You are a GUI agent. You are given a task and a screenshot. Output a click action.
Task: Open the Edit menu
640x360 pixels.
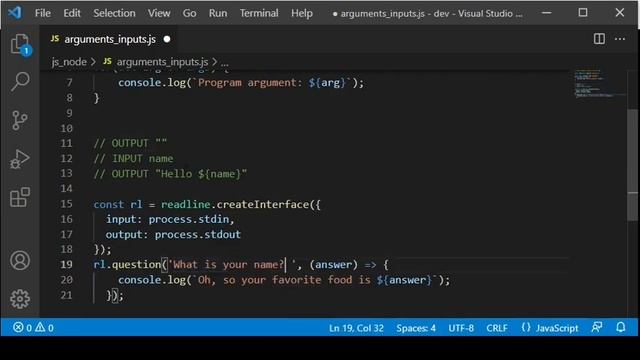coord(72,13)
